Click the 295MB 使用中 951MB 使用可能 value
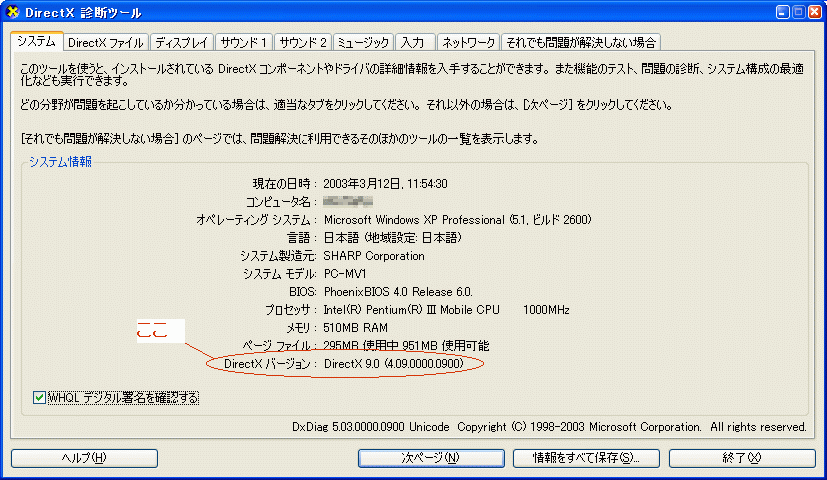 [x=406, y=345]
